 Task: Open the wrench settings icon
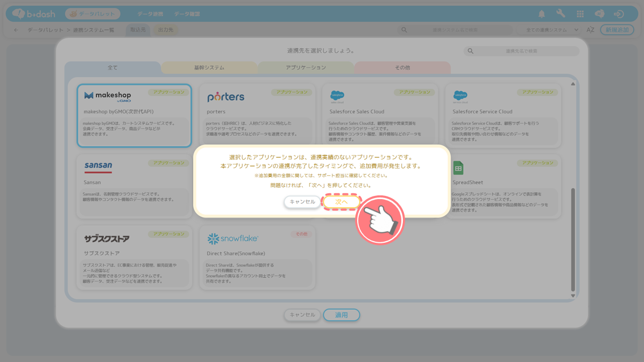560,14
